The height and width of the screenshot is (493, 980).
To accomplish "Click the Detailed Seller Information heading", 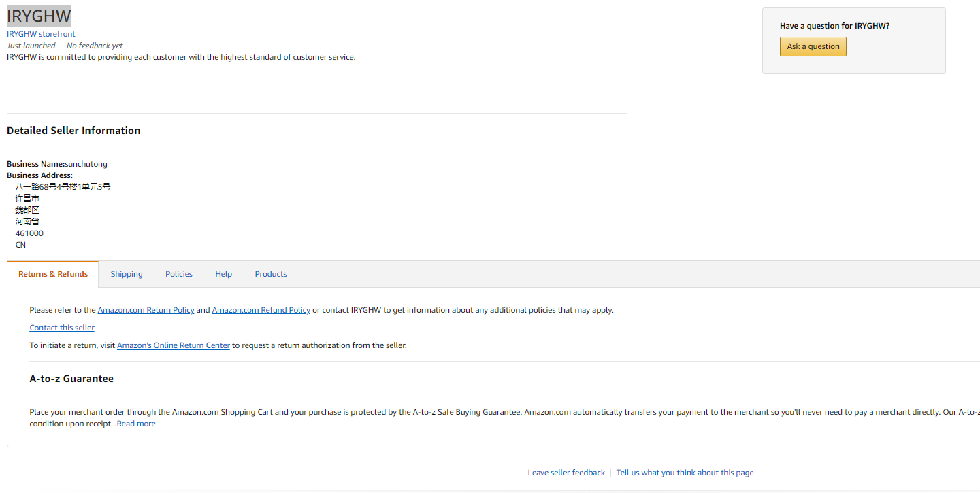I will coord(73,131).
